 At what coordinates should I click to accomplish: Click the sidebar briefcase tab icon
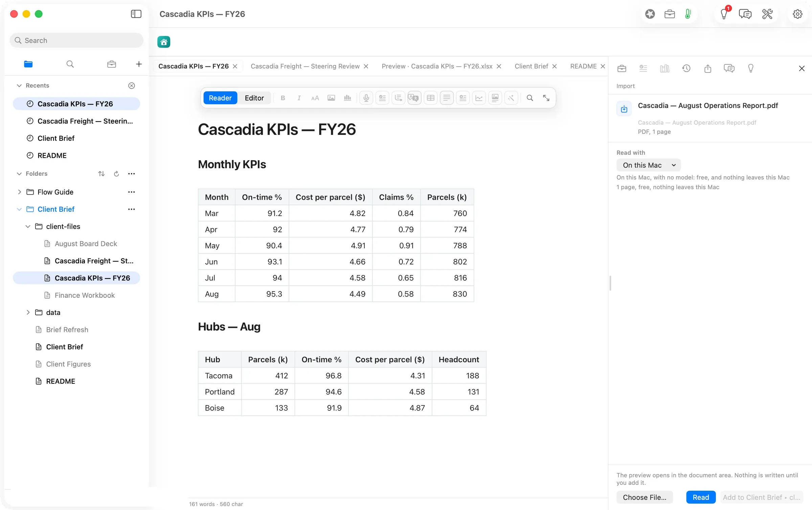(112, 64)
